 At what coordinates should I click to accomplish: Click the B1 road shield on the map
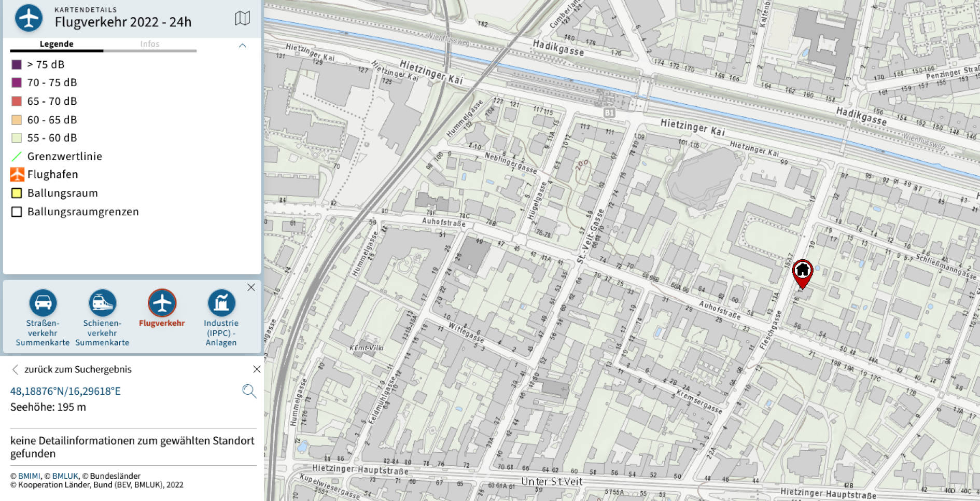point(609,113)
